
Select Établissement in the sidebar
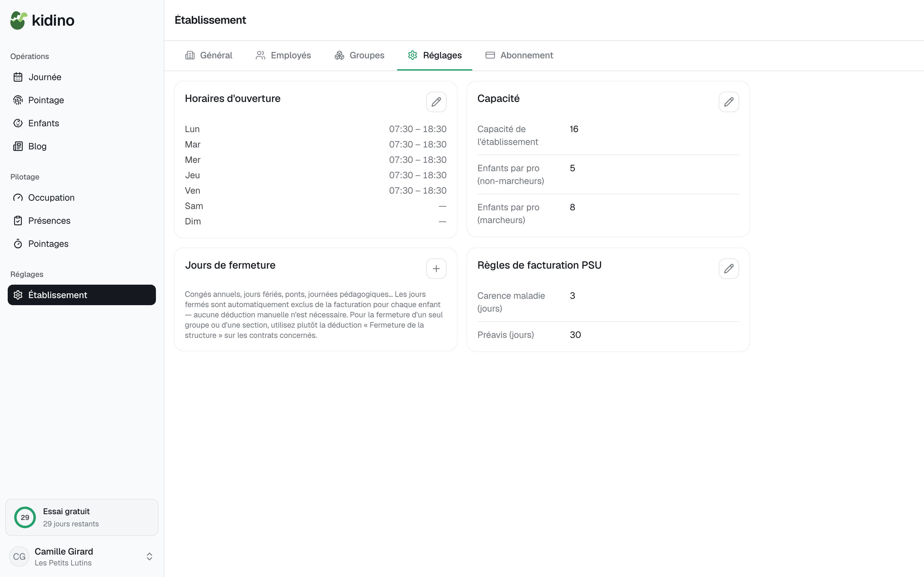click(x=82, y=295)
